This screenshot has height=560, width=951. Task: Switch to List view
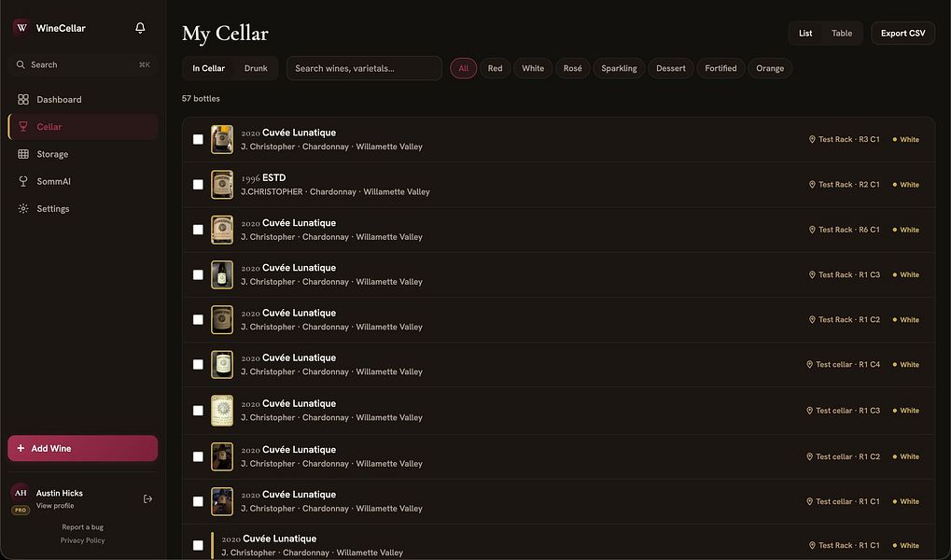(805, 34)
